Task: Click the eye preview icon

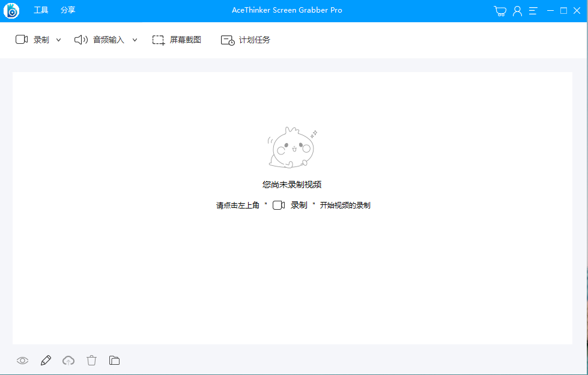Action: 23,361
